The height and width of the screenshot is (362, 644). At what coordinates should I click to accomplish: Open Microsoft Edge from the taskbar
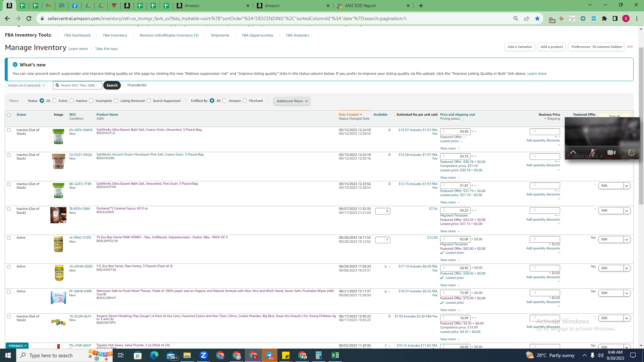154,355
